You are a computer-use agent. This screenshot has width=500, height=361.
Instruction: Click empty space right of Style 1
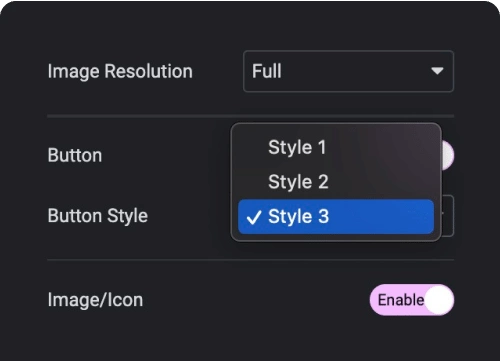380,147
